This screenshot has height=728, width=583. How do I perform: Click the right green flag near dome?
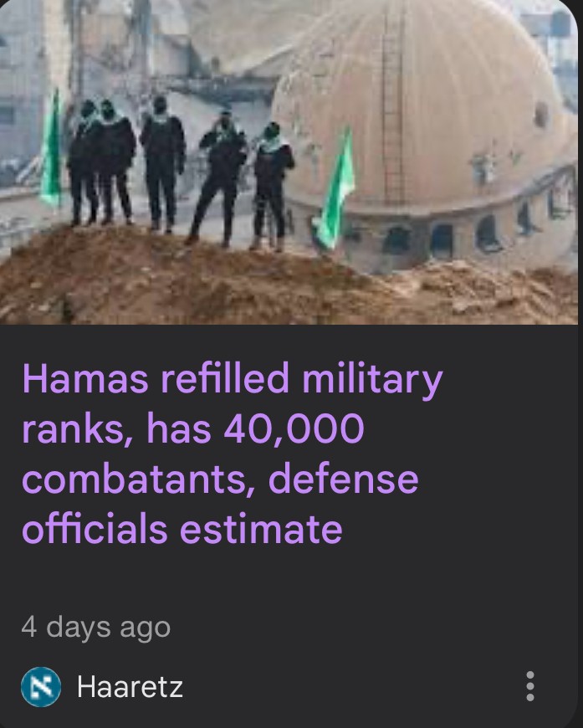pyautogui.click(x=335, y=190)
